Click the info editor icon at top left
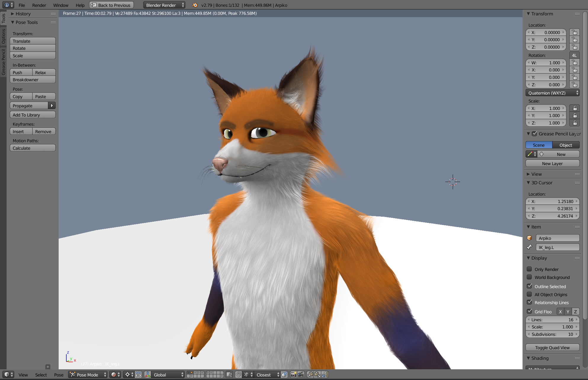The height and width of the screenshot is (380, 588). click(8, 5)
